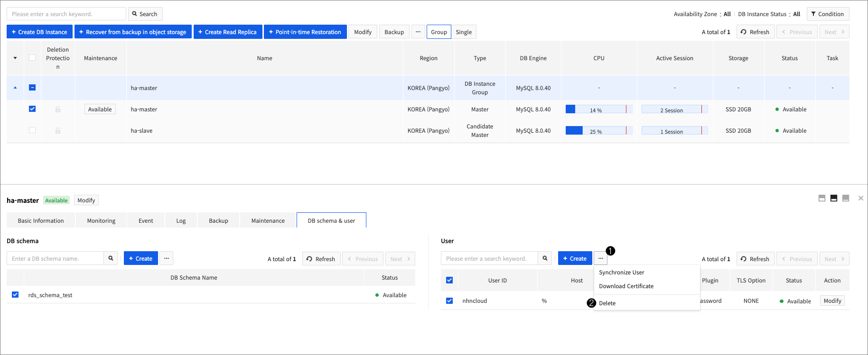The image size is (868, 355).
Task: Collapse the ha-master group row
Action: (15, 88)
